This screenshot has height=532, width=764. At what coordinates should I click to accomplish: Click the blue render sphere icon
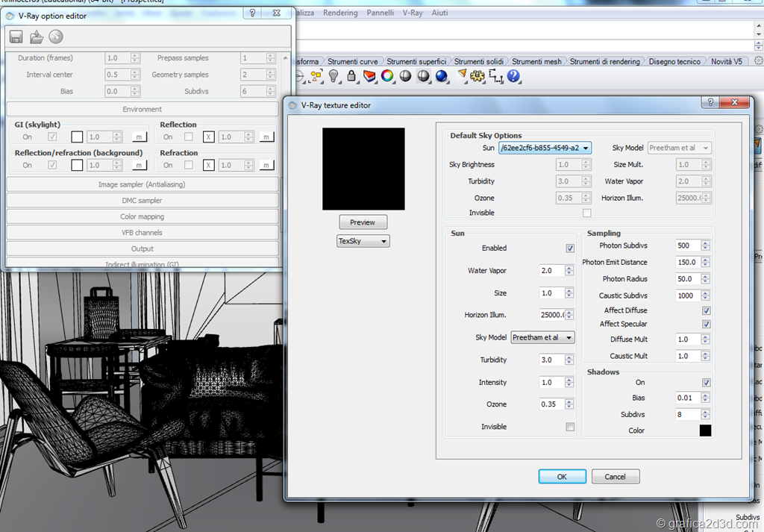click(x=442, y=77)
